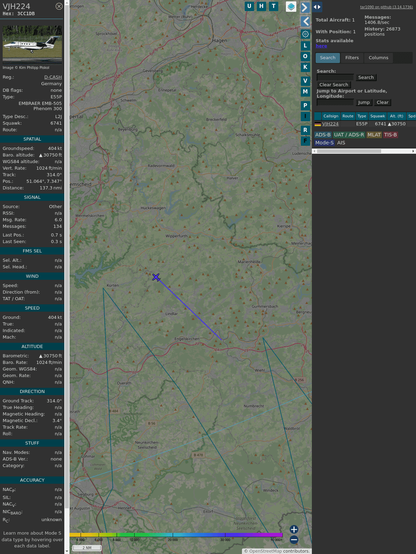Zoom out with the minus map button
Viewport: 416px width, 554px height.
tap(294, 540)
